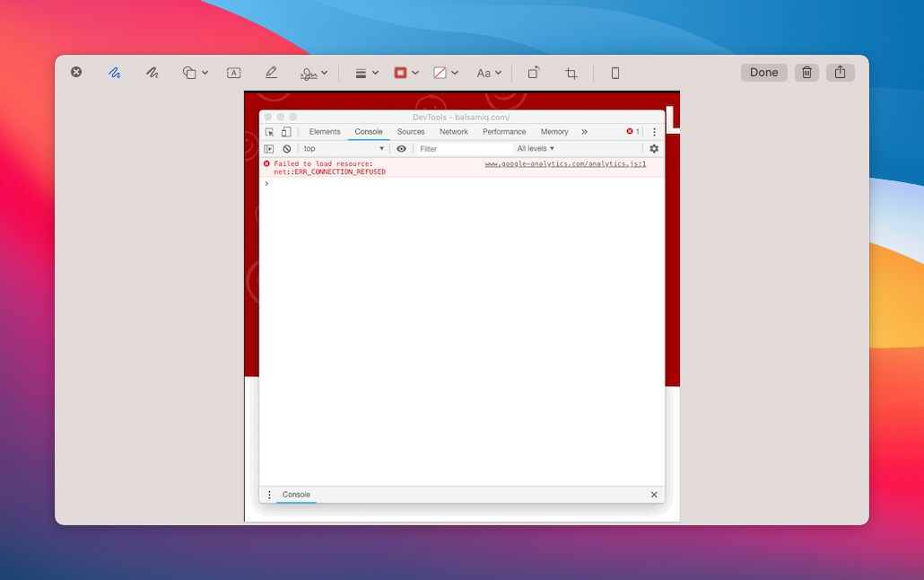924x580 pixels.
Task: Open the line thickness style menu
Action: 366,73
